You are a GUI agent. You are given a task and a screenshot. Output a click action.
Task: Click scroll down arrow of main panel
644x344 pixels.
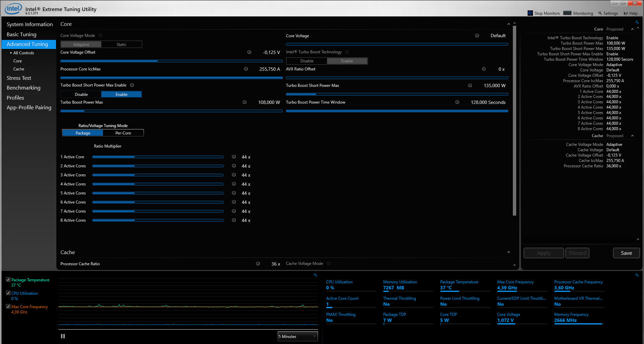click(x=514, y=265)
